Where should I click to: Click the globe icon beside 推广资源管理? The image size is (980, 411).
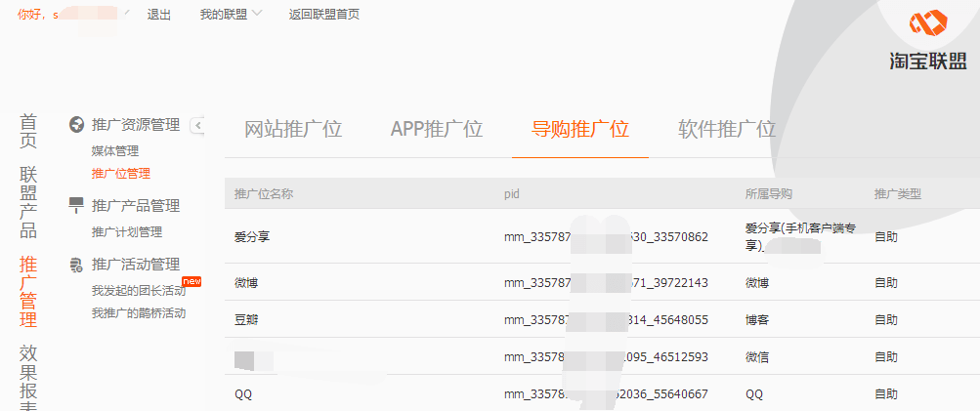coord(76,125)
